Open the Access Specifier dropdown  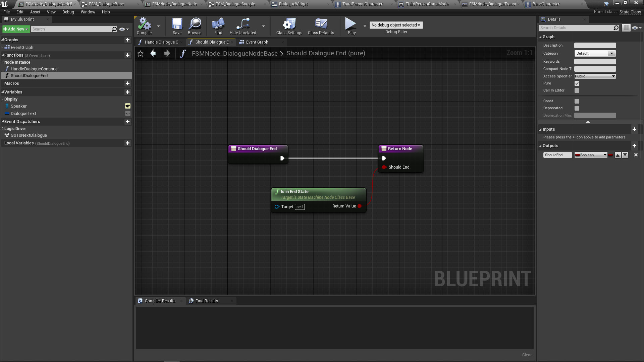tap(595, 76)
